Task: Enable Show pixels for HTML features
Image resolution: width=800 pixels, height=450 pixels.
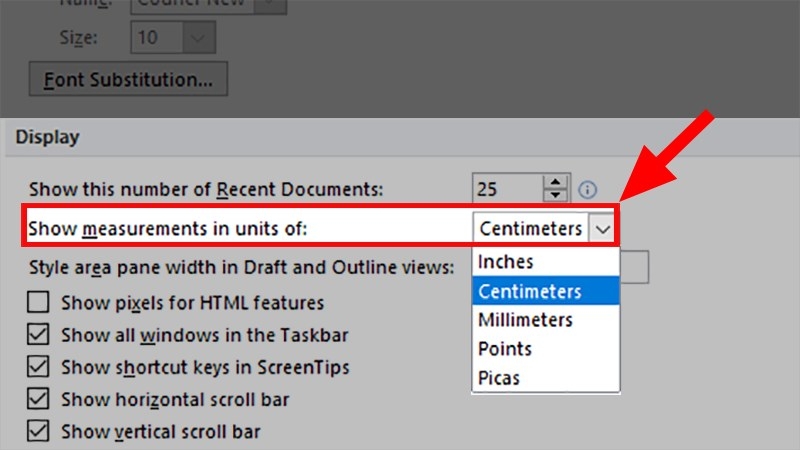Action: click(39, 302)
